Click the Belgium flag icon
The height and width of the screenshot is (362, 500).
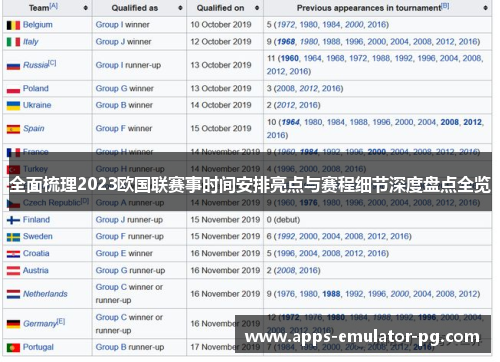click(13, 25)
